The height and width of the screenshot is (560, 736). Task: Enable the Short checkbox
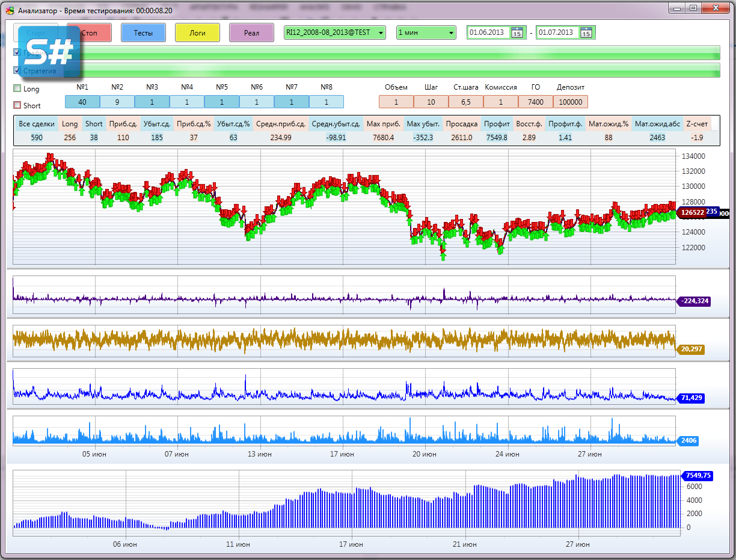point(17,105)
